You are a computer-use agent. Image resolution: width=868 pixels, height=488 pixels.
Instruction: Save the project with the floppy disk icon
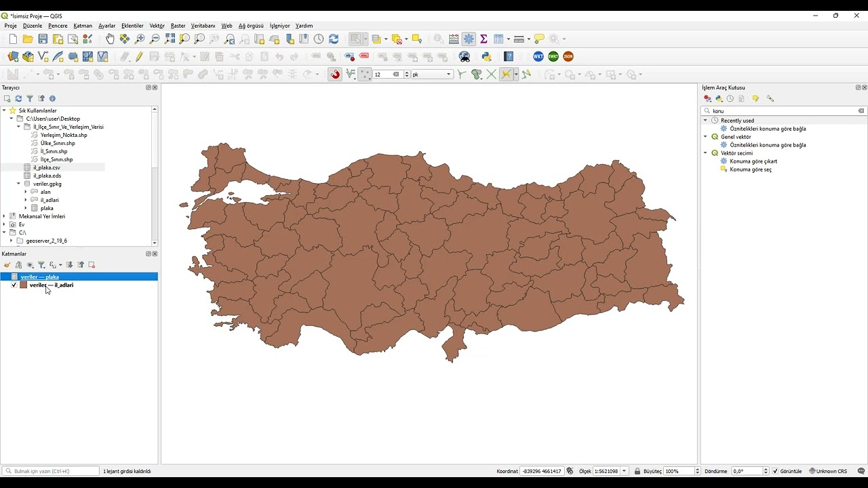tap(43, 39)
